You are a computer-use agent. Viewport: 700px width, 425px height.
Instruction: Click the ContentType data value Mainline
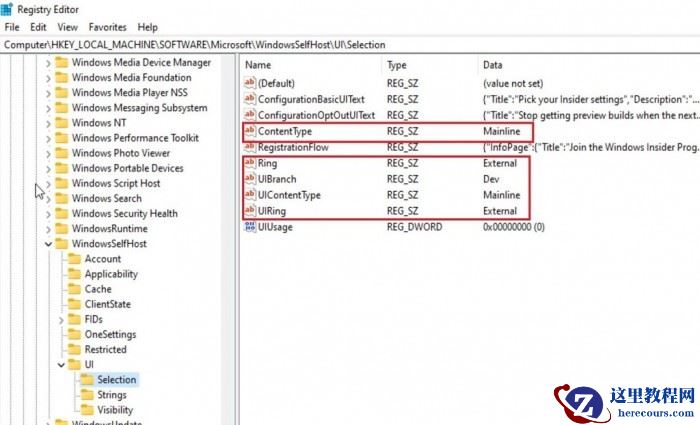(502, 131)
